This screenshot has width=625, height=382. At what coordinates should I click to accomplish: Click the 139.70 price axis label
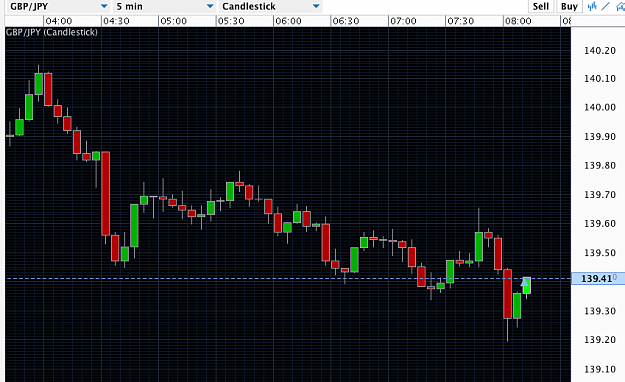pos(600,195)
